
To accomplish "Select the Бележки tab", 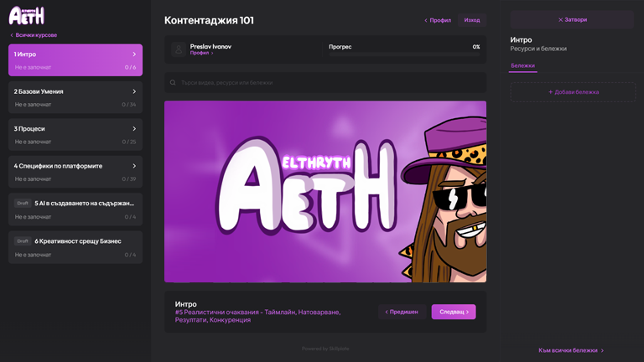I will [x=522, y=65].
